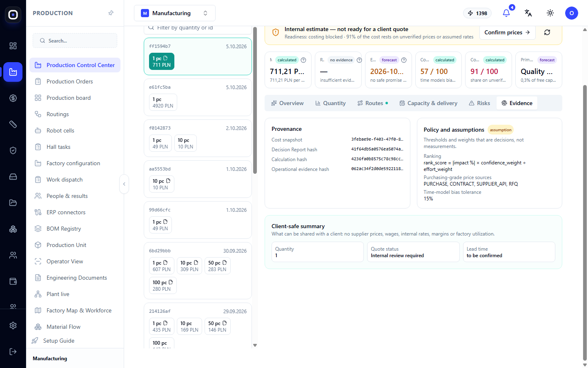Screen dimensions: 588x368
Task: Open the shield check icon in left rail
Action: [13, 150]
